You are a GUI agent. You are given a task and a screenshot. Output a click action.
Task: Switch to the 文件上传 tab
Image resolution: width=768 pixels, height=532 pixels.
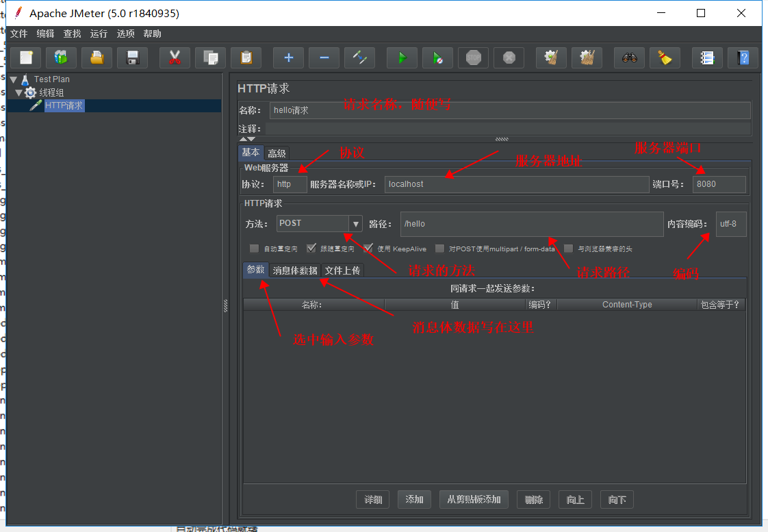tap(342, 270)
